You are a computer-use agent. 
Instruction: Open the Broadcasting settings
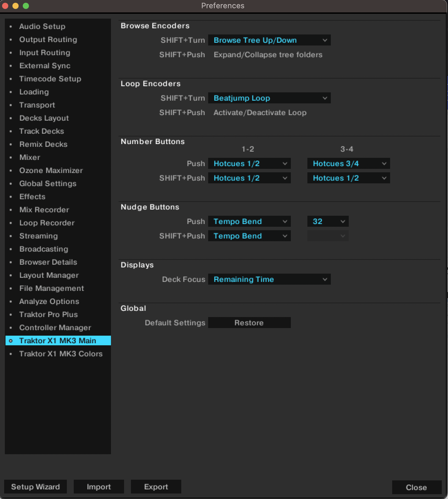point(43,249)
